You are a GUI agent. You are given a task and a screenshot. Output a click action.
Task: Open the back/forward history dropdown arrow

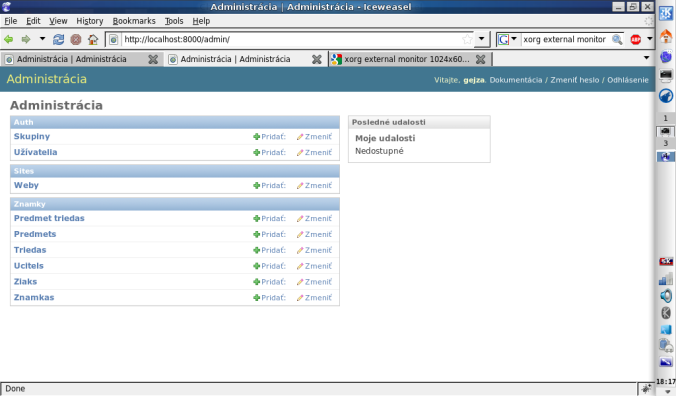pyautogui.click(x=42, y=39)
